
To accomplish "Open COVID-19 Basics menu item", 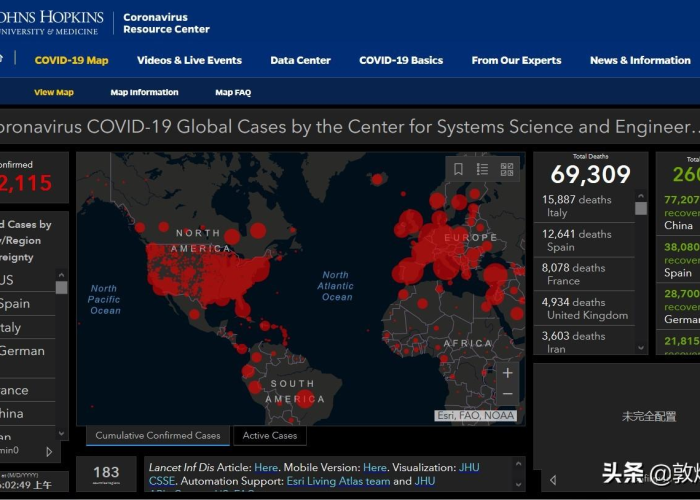I will pyautogui.click(x=401, y=60).
